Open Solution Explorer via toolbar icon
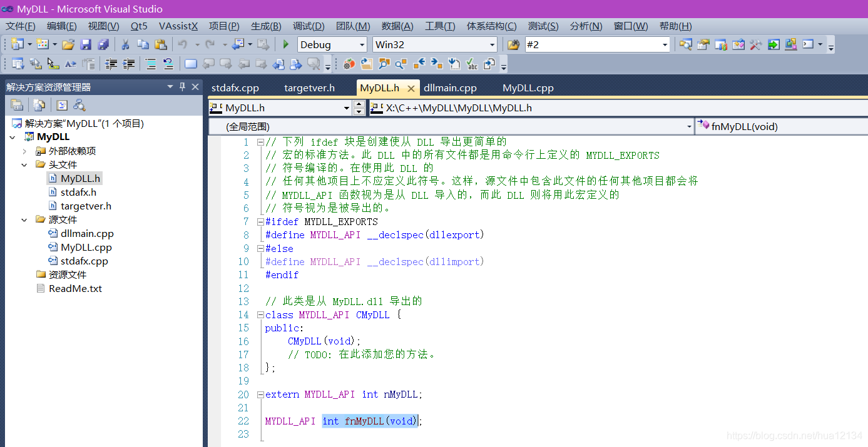868x447 pixels. [686, 44]
